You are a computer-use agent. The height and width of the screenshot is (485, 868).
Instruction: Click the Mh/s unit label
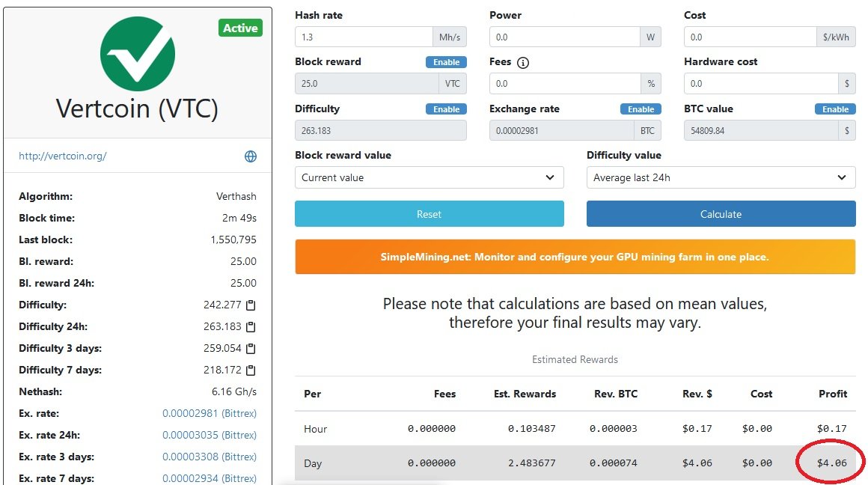pyautogui.click(x=450, y=37)
